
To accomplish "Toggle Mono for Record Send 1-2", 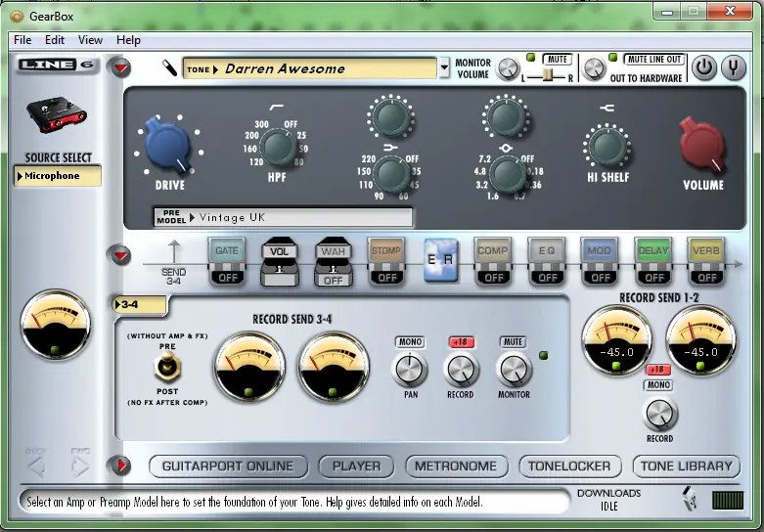I will click(658, 385).
